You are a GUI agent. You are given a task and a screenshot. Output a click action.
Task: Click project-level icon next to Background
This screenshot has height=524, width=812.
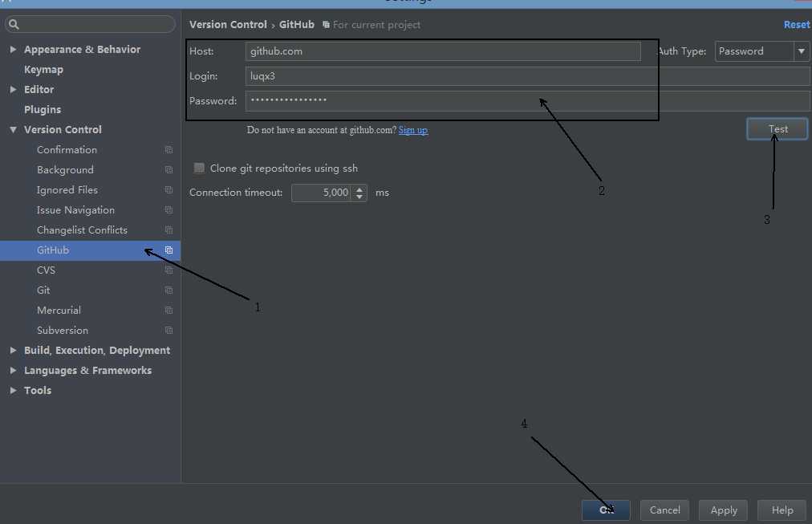[168, 170]
